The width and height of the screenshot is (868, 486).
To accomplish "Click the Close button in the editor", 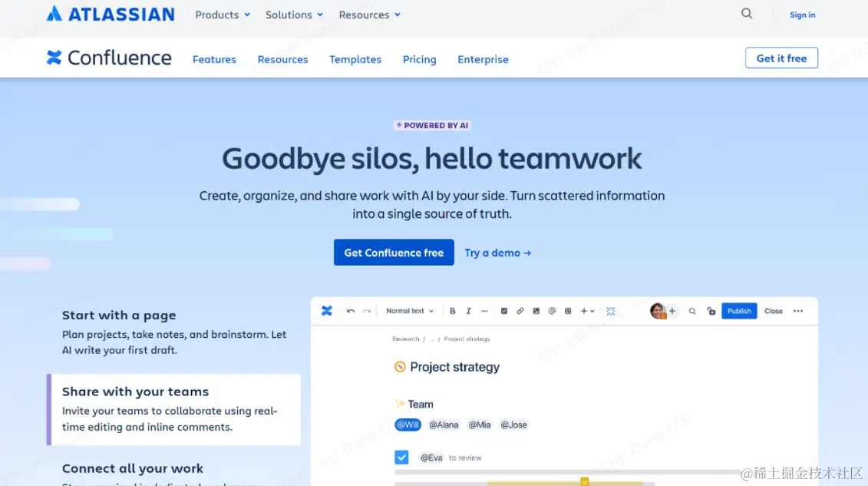I will click(774, 311).
